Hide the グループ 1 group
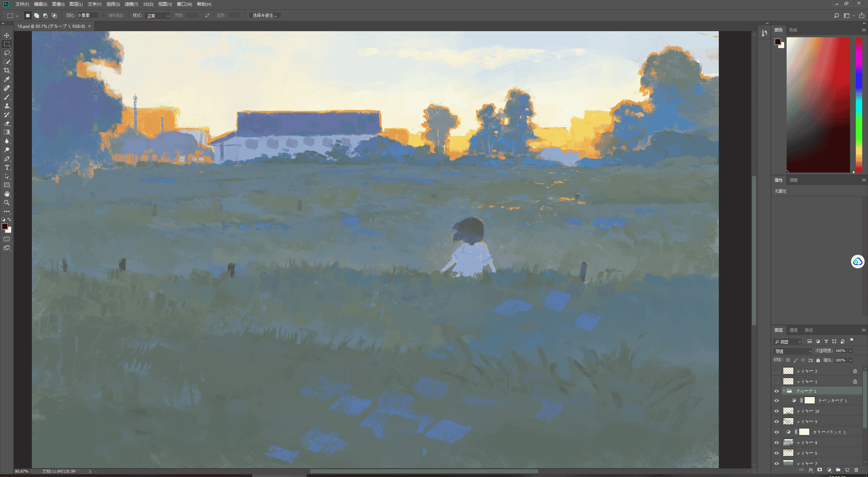868x477 pixels. point(776,391)
